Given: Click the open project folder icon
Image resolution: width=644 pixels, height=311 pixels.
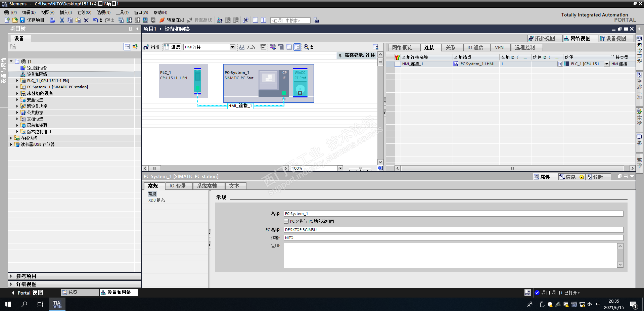Looking at the screenshot, I should [15, 20].
